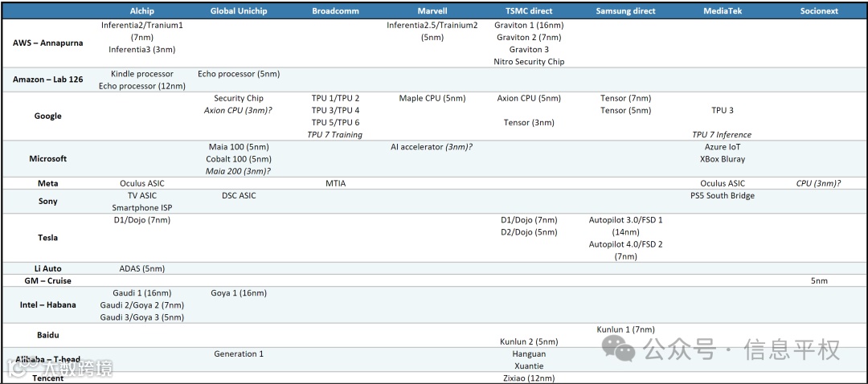This screenshot has width=868, height=384.
Task: Select the Sony row label
Action: coord(48,202)
